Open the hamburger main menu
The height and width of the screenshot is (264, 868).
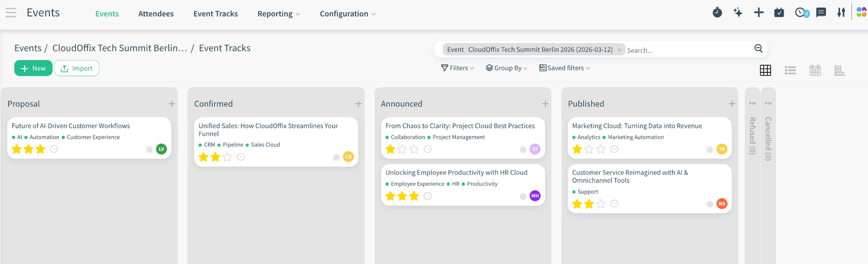point(11,13)
